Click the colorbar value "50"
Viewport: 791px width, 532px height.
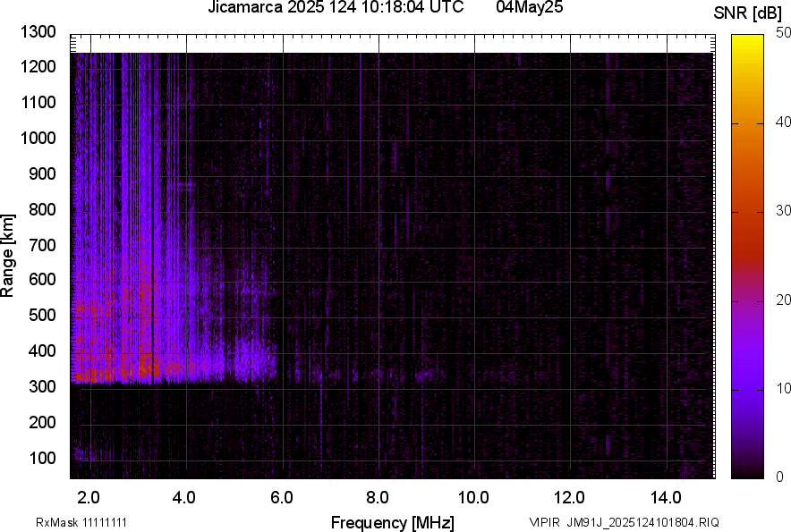pyautogui.click(x=784, y=33)
